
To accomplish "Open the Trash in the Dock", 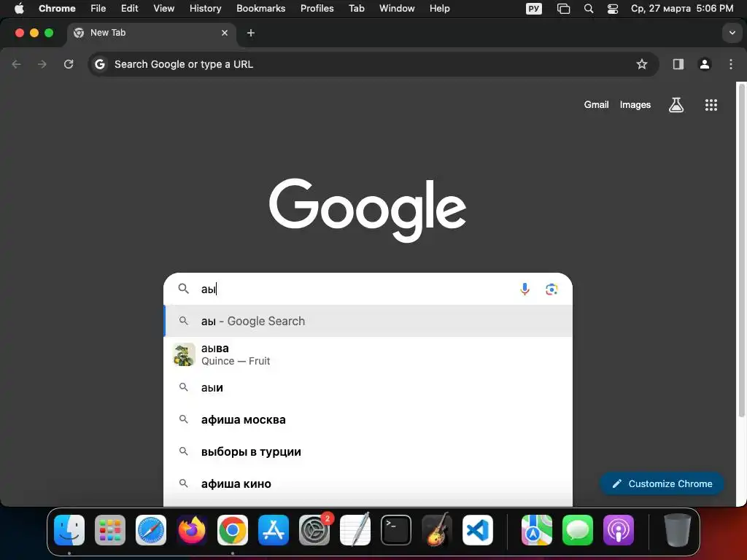I will coord(678,530).
